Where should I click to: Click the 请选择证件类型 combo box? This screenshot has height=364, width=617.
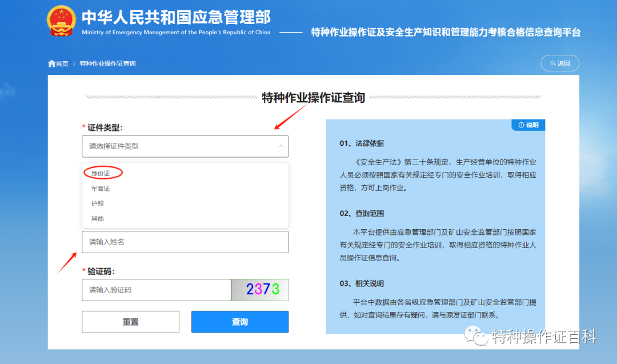pyautogui.click(x=185, y=146)
